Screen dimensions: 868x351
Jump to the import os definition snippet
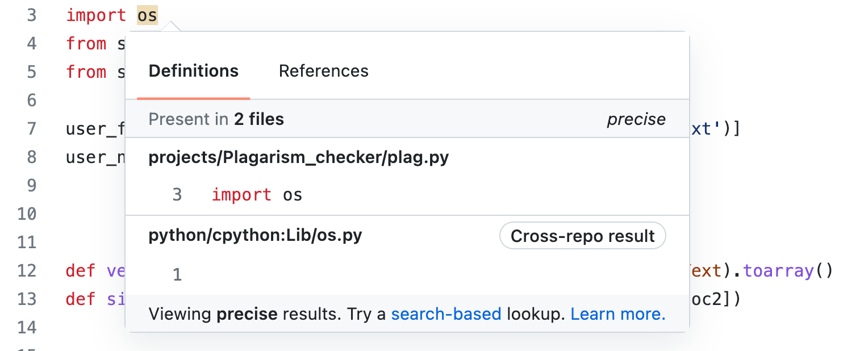point(256,194)
